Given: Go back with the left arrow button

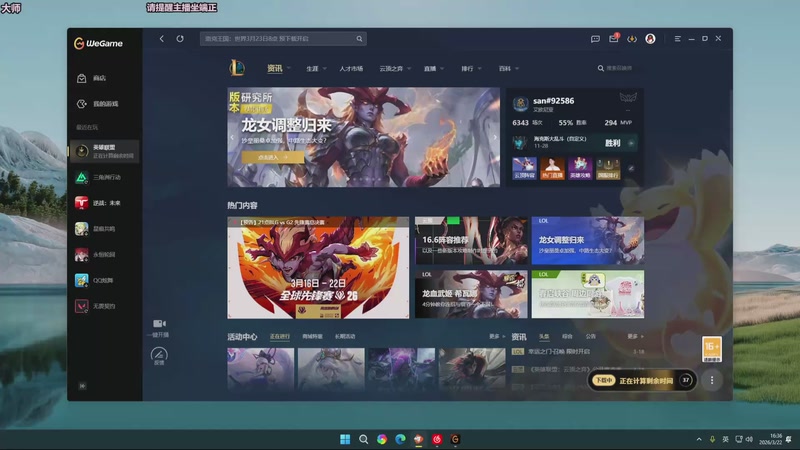Looking at the screenshot, I should (x=162, y=39).
